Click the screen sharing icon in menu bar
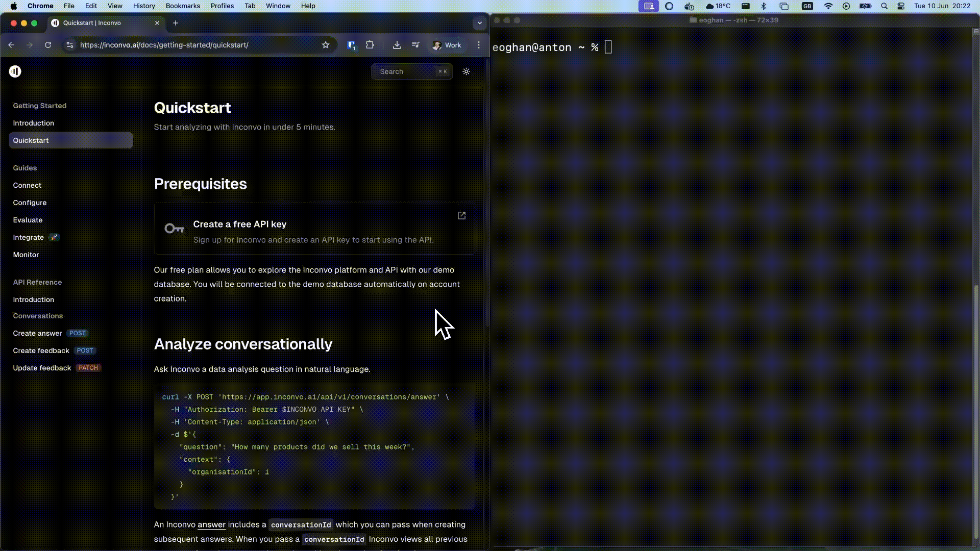The height and width of the screenshot is (551, 980). pyautogui.click(x=648, y=6)
